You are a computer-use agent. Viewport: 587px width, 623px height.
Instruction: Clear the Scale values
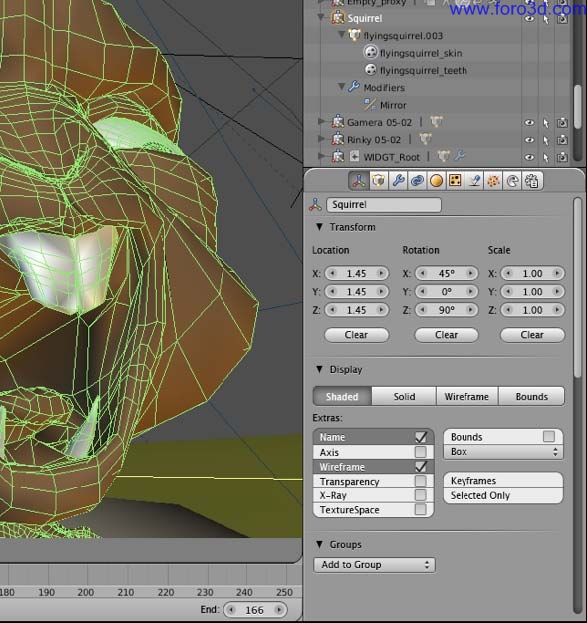[532, 335]
